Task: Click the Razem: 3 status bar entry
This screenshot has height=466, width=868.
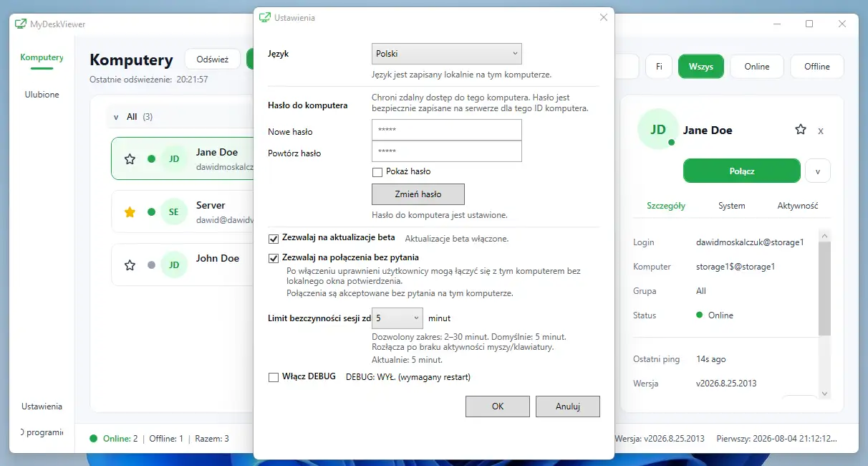Action: [212, 438]
